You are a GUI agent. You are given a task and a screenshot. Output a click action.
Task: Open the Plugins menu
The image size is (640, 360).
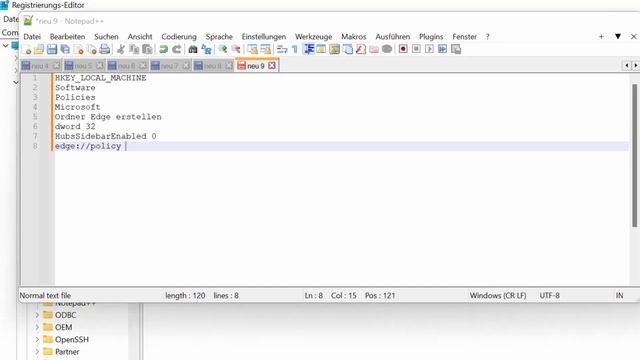[431, 37]
